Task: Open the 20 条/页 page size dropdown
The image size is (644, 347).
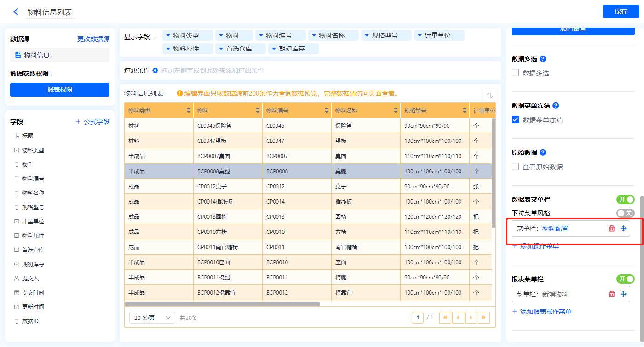Action: pyautogui.click(x=152, y=318)
